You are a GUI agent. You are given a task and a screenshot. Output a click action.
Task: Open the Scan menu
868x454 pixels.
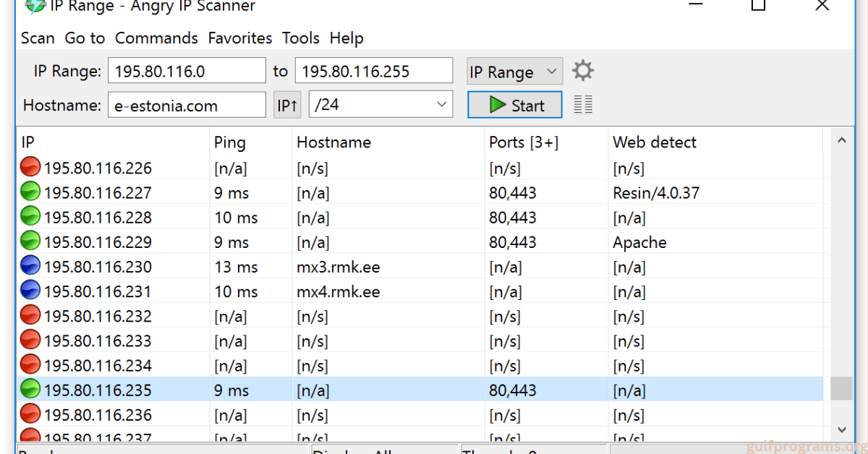[38, 38]
